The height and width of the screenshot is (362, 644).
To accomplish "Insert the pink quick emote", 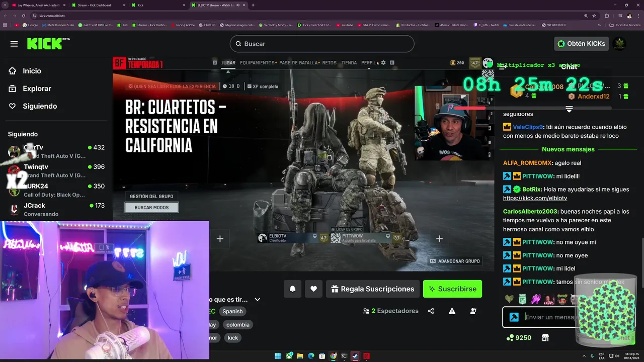I will [535, 299].
